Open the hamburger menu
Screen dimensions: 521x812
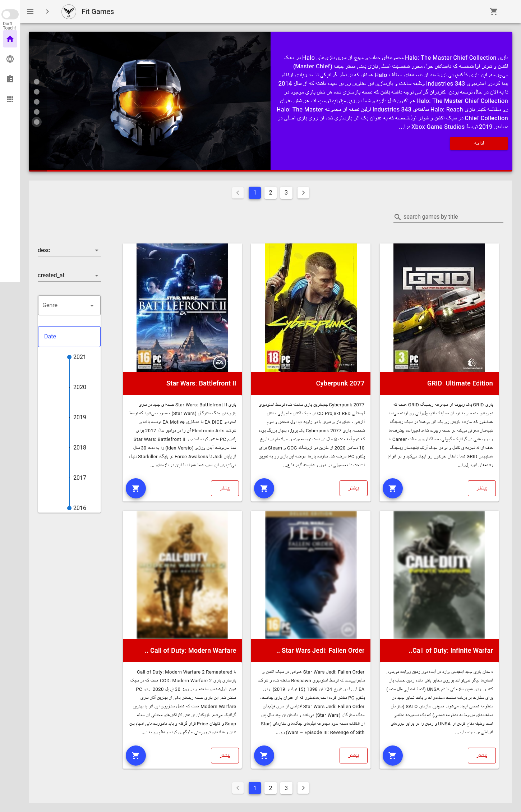click(30, 12)
